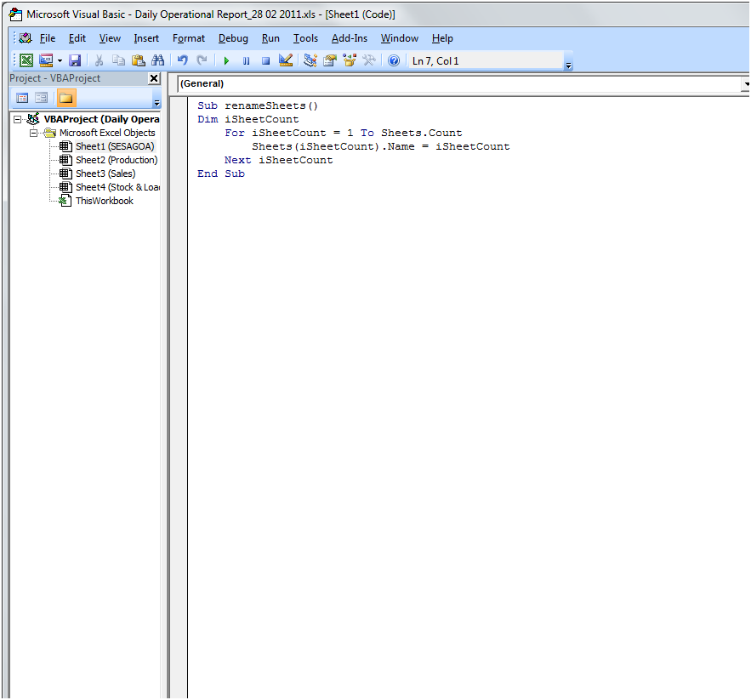Toggle Folders view in Project panel
This screenshot has width=751, height=700.
[66, 98]
